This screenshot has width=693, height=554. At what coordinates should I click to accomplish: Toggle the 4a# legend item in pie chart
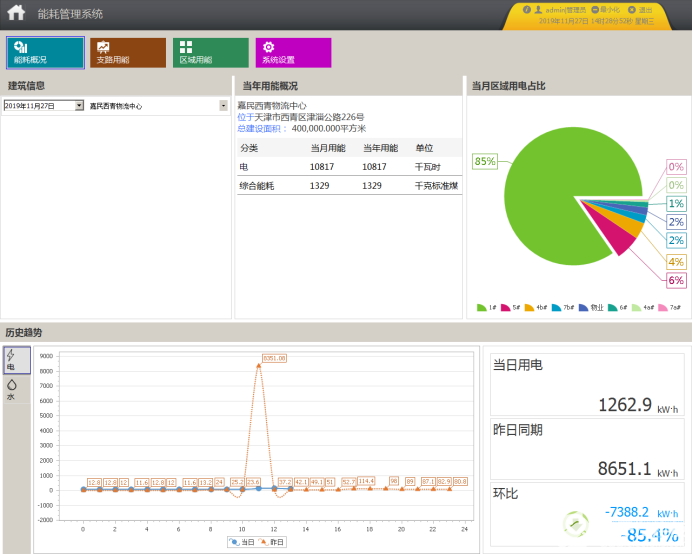tap(643, 307)
